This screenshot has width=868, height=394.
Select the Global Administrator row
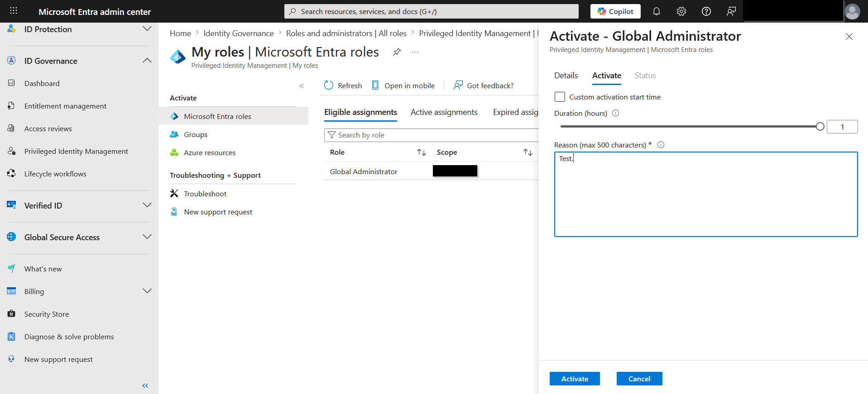click(x=431, y=171)
